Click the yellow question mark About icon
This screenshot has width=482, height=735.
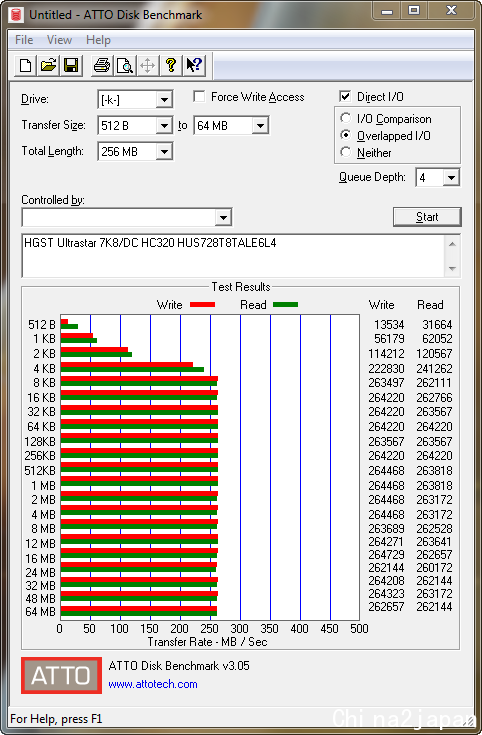(x=171, y=65)
